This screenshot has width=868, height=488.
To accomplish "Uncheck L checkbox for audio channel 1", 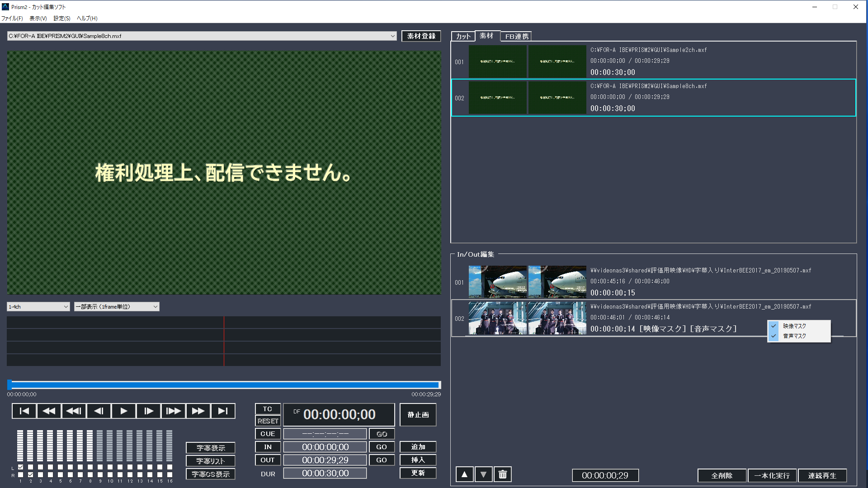I will tap(20, 467).
